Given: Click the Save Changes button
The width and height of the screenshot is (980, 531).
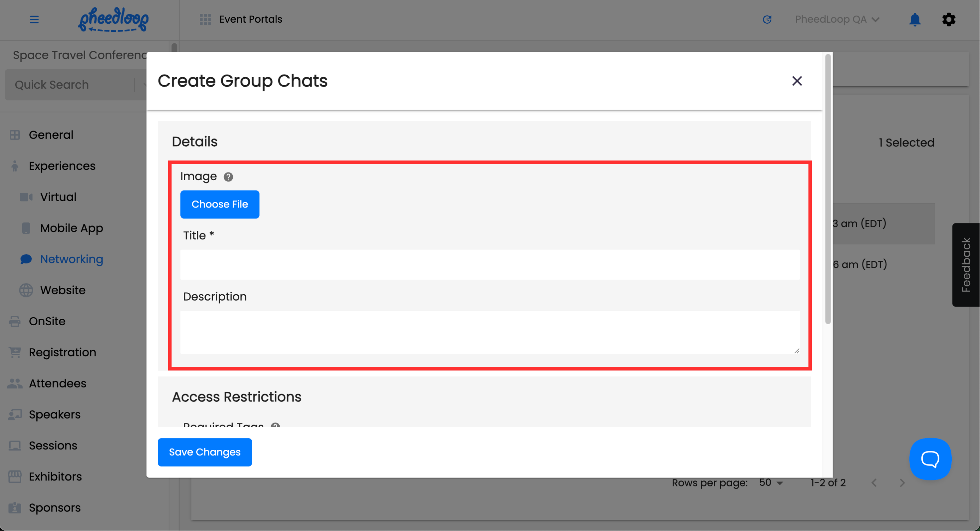Looking at the screenshot, I should (205, 452).
